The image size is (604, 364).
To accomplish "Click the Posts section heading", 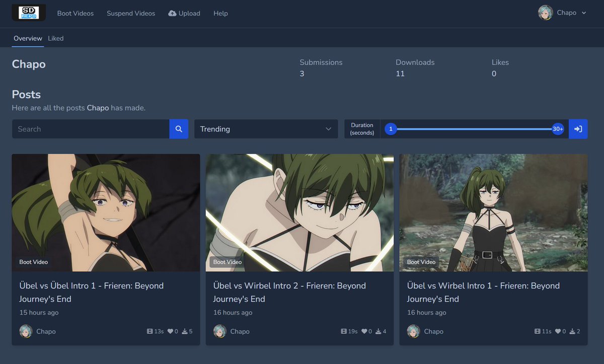I will click(x=26, y=95).
